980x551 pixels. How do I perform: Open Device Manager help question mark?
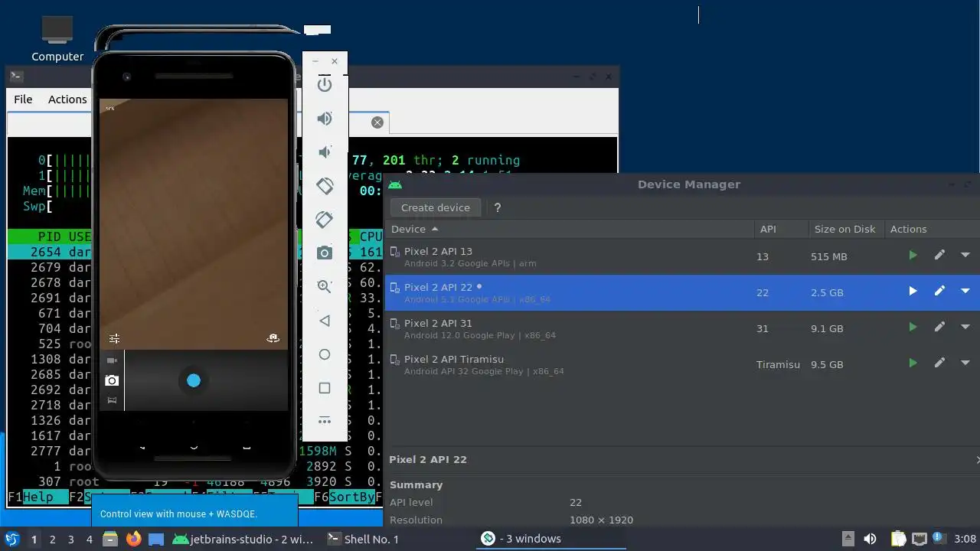point(498,207)
